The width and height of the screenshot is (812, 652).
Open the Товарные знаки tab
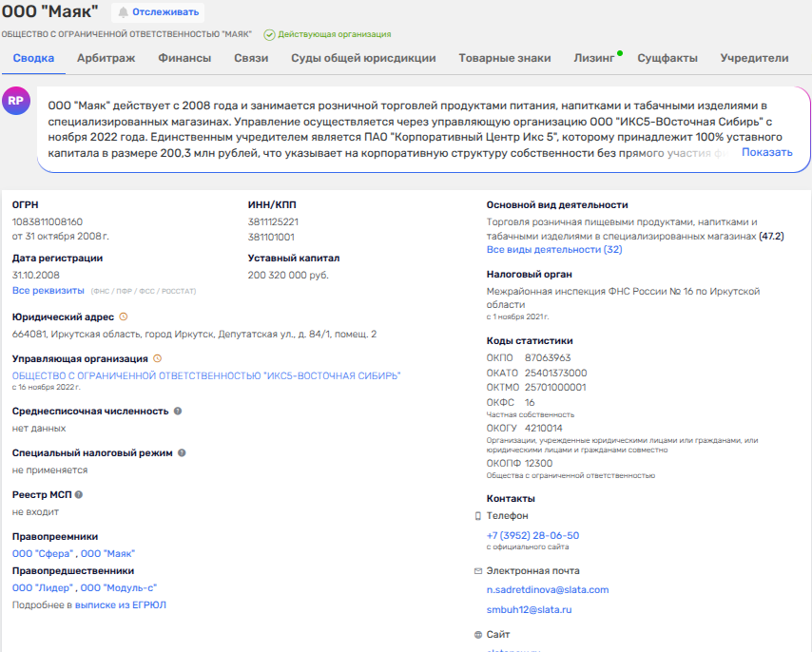tap(504, 58)
